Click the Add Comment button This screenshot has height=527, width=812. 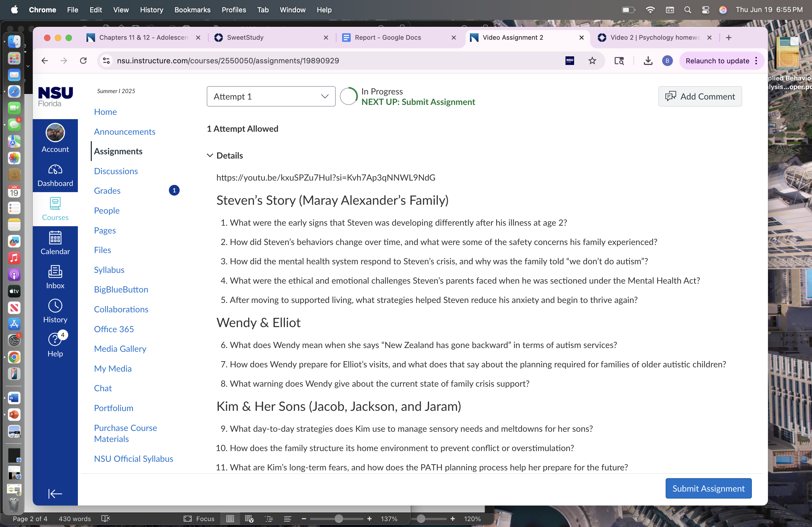coord(700,97)
